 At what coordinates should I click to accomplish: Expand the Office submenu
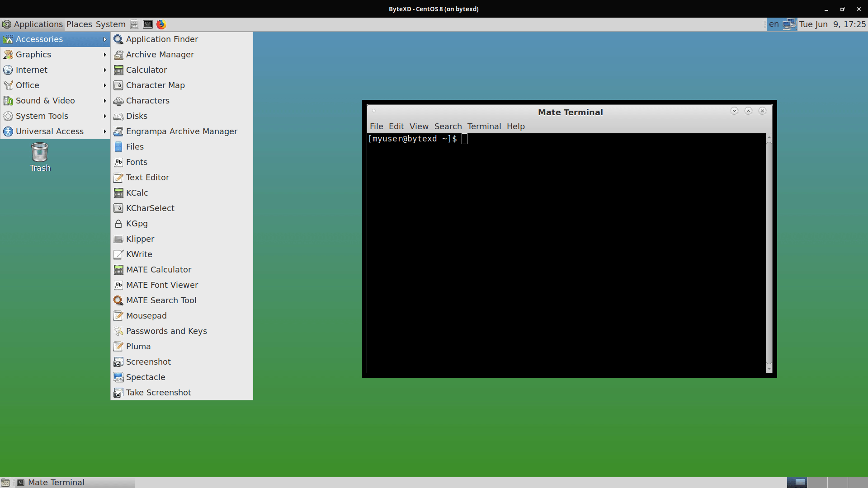coord(28,85)
